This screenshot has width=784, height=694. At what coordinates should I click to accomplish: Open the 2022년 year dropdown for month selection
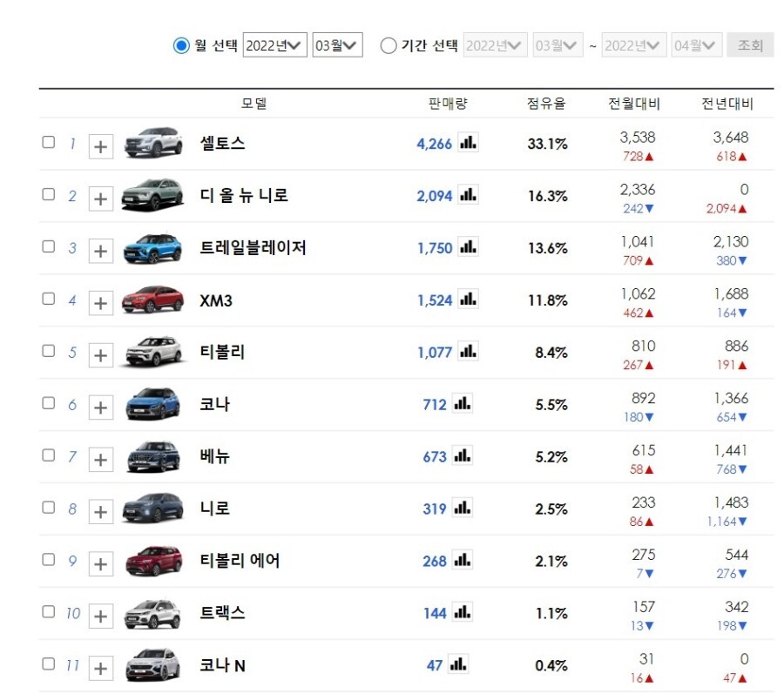click(275, 45)
